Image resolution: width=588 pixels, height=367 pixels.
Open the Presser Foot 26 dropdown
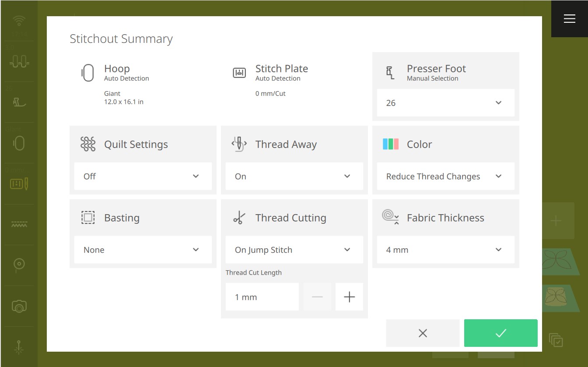[445, 103]
